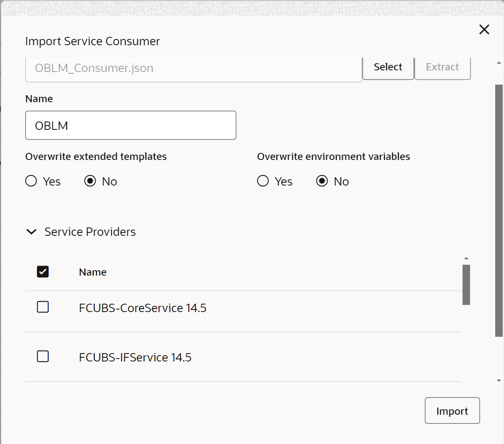Click the Extract button
Viewport: 504px width, 444px height.
click(442, 67)
